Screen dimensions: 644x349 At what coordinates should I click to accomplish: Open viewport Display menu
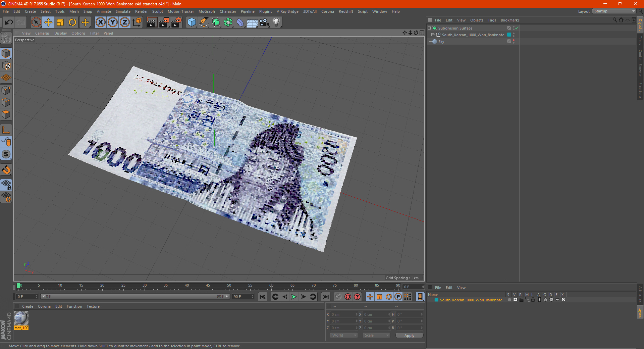[x=61, y=33]
